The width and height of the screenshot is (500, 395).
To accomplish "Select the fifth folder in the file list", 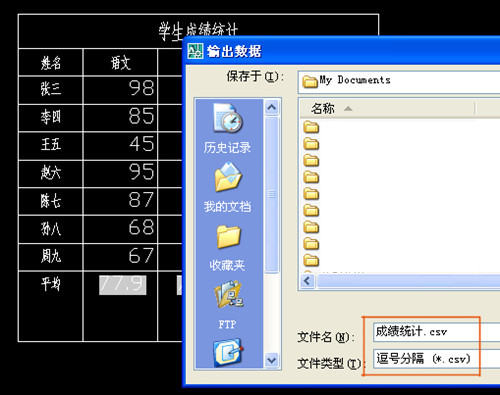I will [311, 194].
